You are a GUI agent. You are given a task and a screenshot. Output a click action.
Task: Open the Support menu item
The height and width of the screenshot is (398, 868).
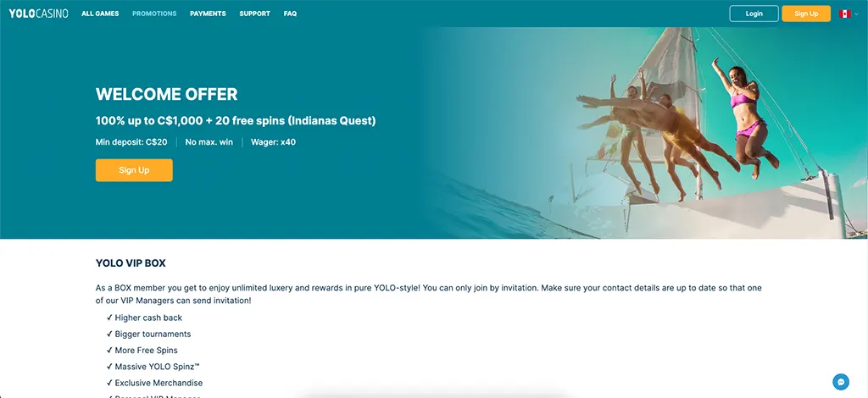coord(254,14)
